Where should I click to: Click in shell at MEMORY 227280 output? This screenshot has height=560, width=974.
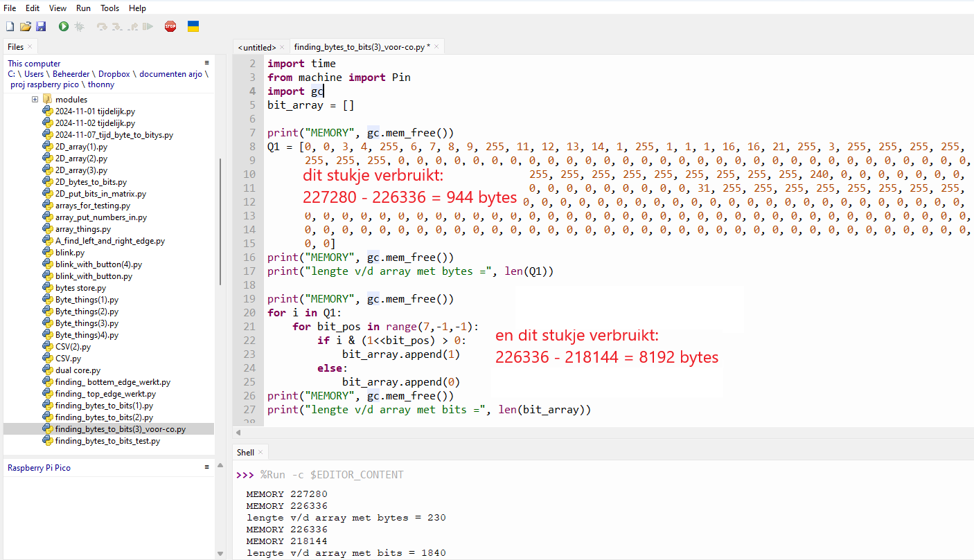coord(287,494)
